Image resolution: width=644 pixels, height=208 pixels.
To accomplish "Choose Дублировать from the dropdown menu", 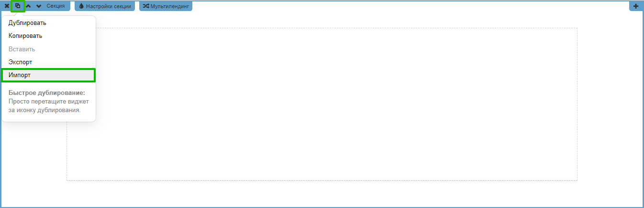I will [x=27, y=23].
